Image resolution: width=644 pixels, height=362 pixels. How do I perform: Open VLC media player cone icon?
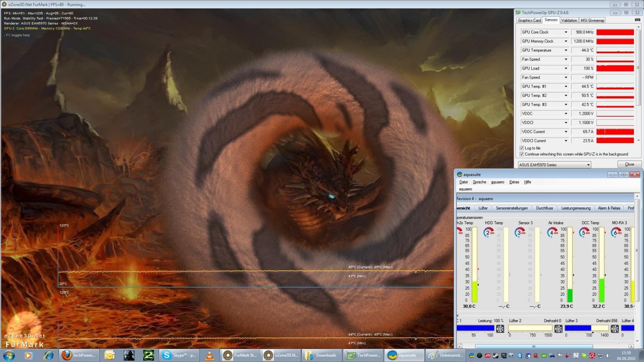210,355
